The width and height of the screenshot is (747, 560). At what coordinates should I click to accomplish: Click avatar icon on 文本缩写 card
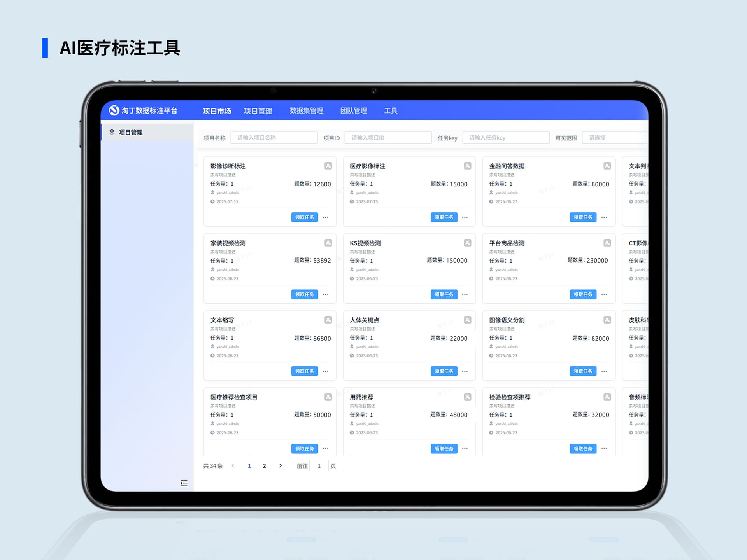tap(328, 320)
